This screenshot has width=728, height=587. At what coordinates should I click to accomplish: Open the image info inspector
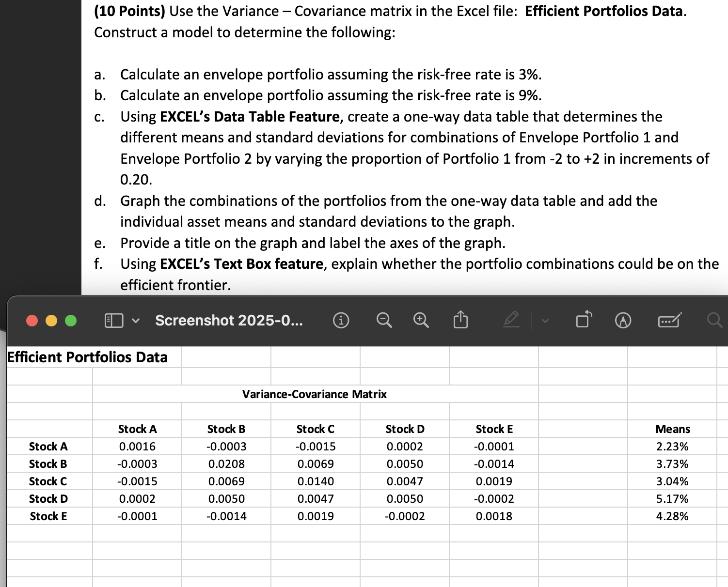tap(341, 320)
